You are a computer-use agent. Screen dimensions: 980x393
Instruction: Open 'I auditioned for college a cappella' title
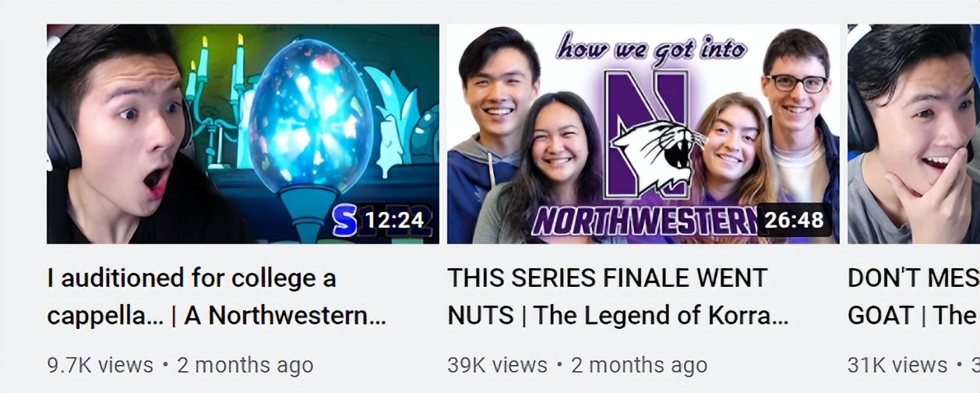click(217, 296)
